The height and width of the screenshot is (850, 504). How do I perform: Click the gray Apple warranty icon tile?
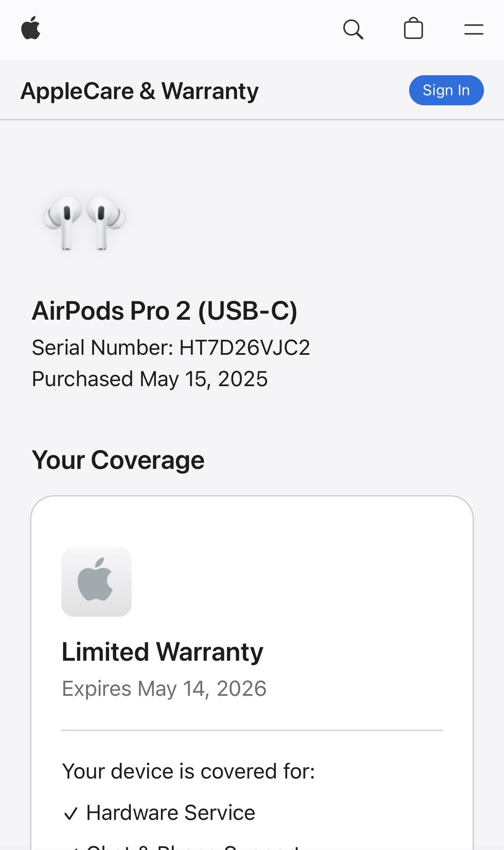click(97, 581)
